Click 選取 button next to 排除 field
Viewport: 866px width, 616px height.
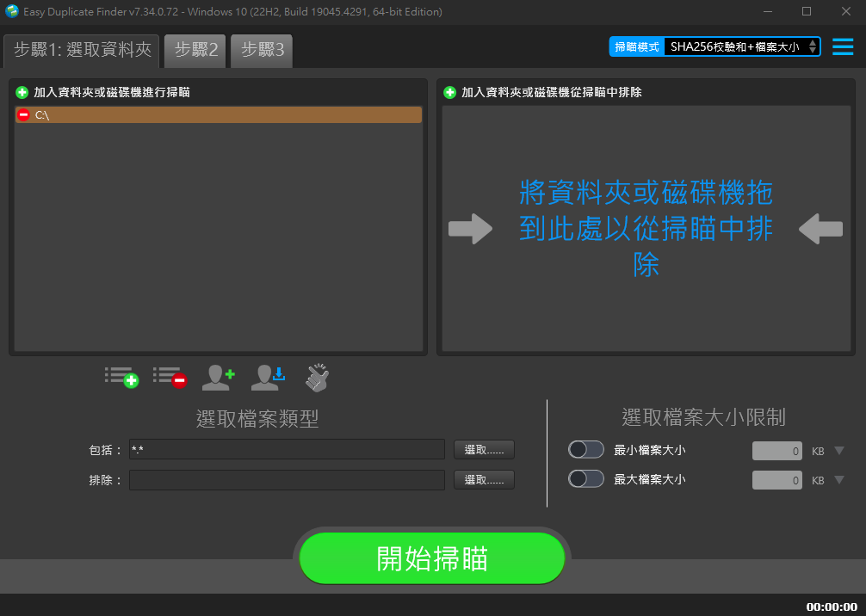(484, 480)
